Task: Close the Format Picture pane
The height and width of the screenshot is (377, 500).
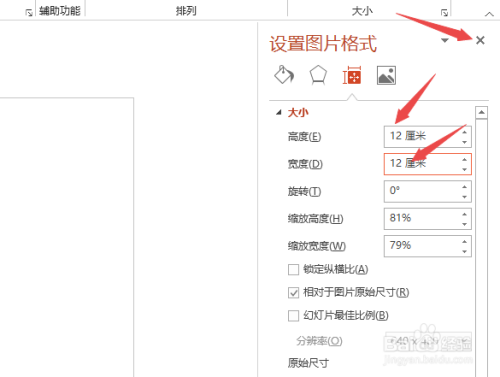Action: tap(480, 40)
